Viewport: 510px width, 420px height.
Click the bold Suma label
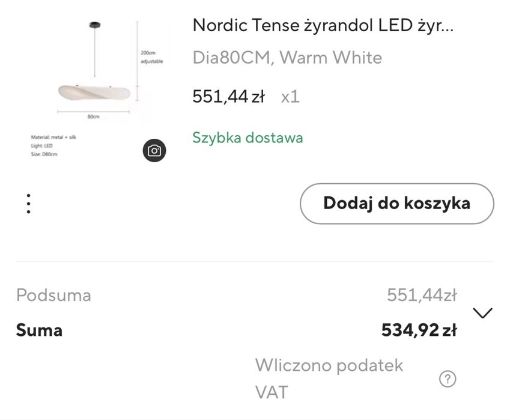(x=39, y=330)
